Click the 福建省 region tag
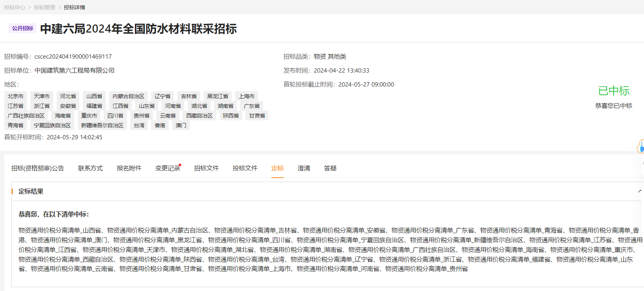644x291 pixels. click(94, 106)
